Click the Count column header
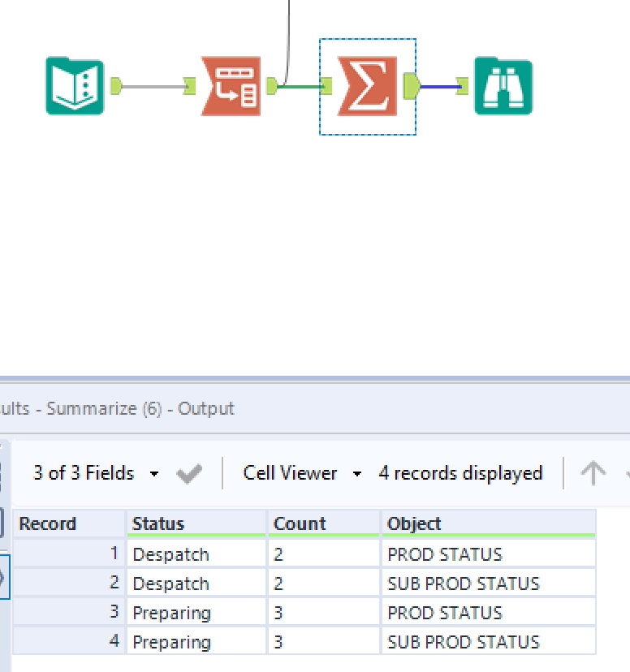 pos(323,524)
